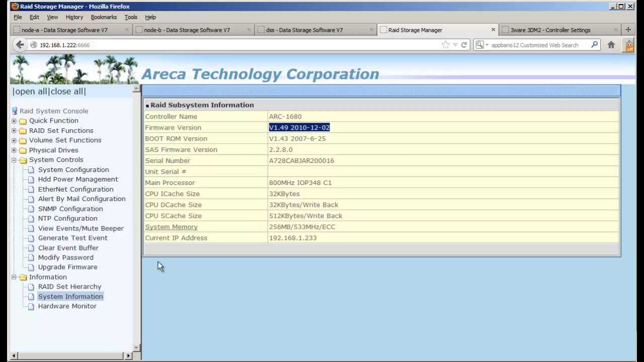
Task: Open the File menu
Action: pos(18,17)
